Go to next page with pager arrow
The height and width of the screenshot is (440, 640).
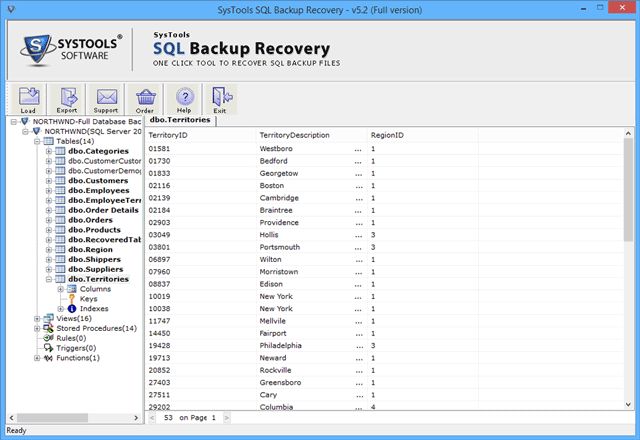coord(227,416)
